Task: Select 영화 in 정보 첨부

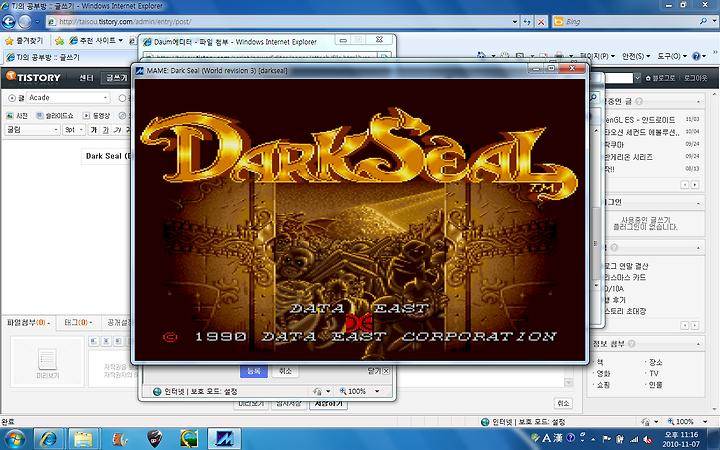Action: click(x=603, y=373)
